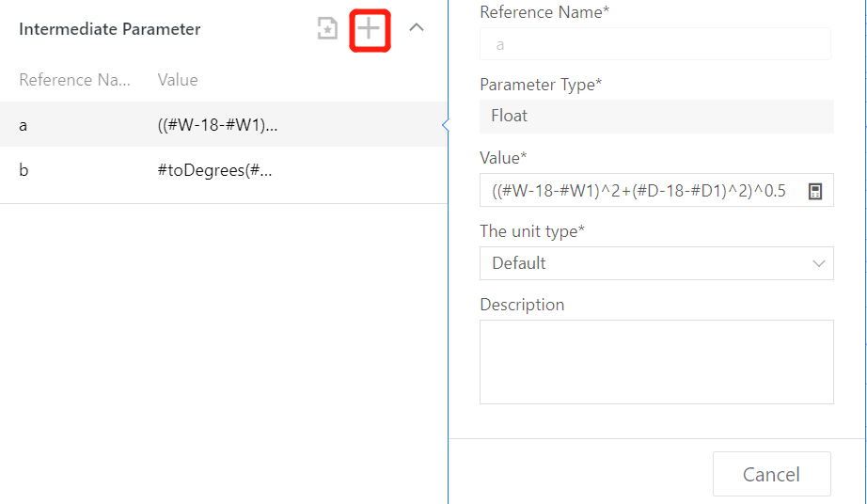Click the blue pointer notch on panel divider

point(445,124)
